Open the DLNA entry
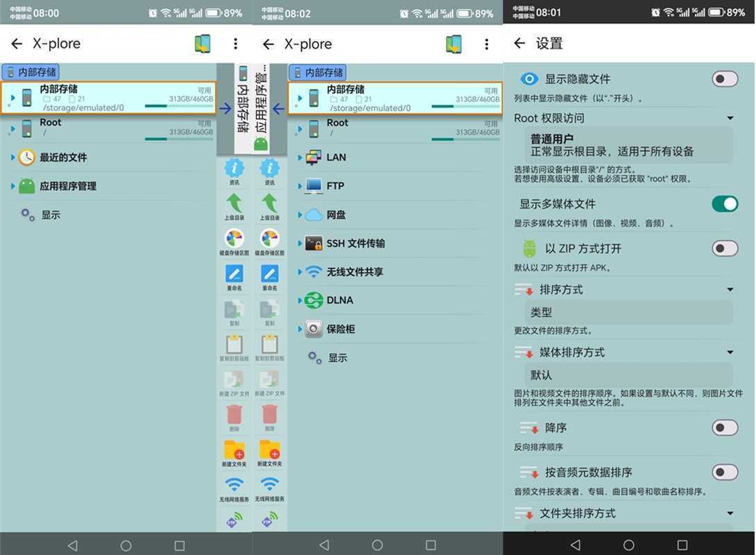 395,300
